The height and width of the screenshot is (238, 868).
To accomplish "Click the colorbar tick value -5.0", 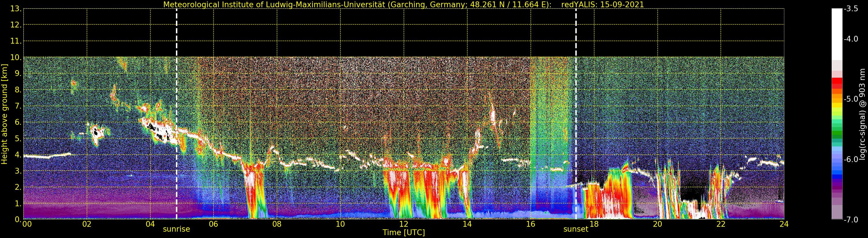I will pos(851,99).
